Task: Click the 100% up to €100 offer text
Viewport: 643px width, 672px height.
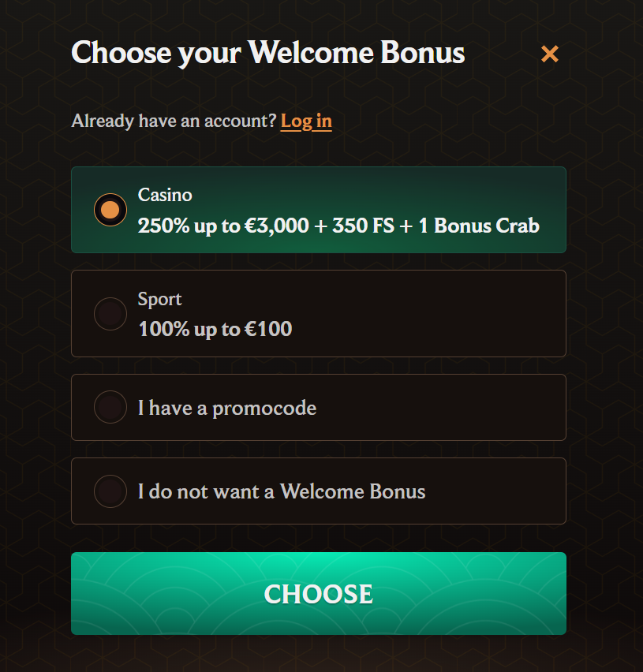Action: 215,329
